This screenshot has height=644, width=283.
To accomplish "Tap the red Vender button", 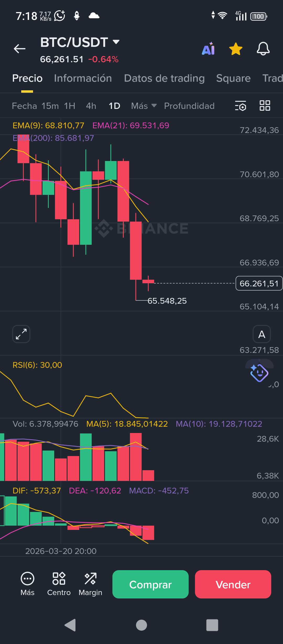I will tap(233, 584).
